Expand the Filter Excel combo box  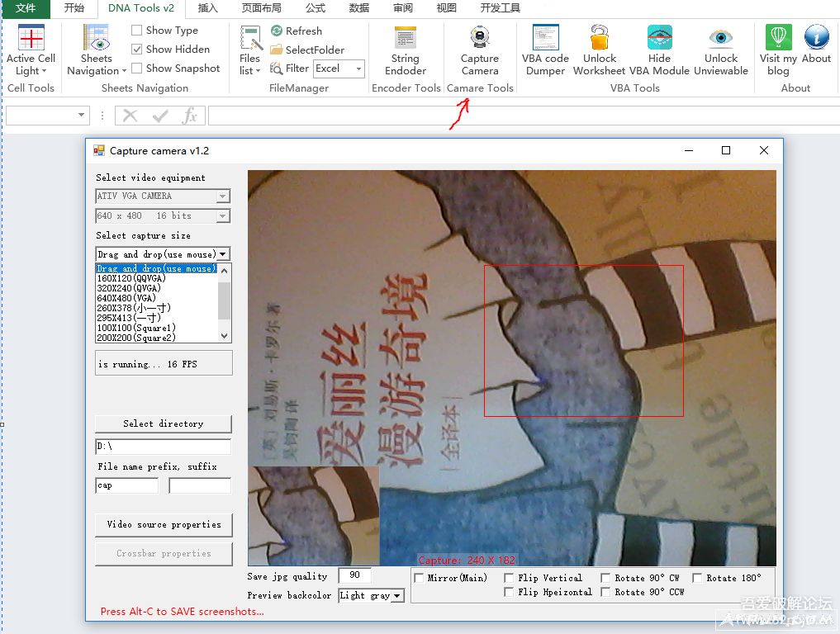click(359, 69)
